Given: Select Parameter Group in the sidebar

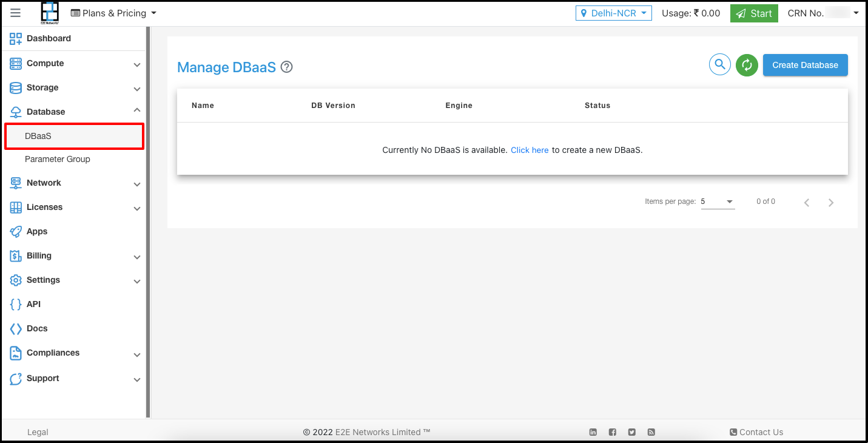Looking at the screenshot, I should [x=58, y=159].
